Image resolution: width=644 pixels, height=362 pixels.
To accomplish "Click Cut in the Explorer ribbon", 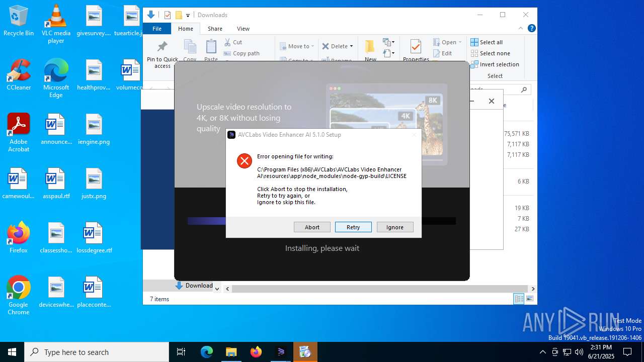I will coord(233,42).
